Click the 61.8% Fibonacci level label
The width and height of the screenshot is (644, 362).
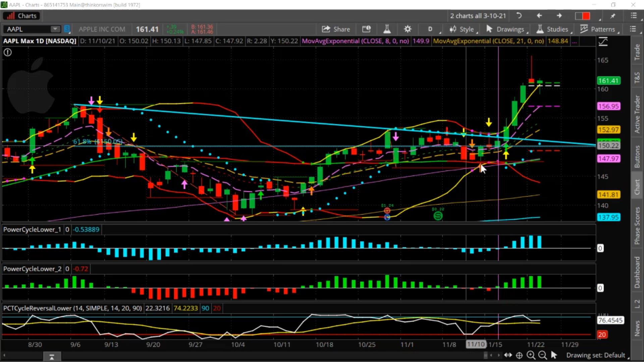[x=98, y=141]
